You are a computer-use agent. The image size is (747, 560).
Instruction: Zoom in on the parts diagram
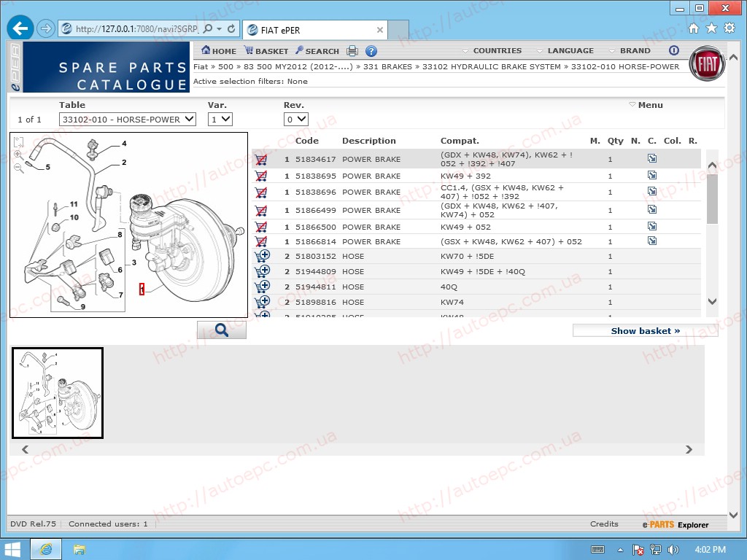tap(18, 155)
